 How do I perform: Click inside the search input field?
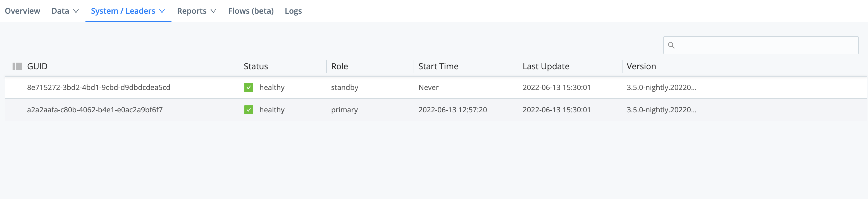point(762,45)
